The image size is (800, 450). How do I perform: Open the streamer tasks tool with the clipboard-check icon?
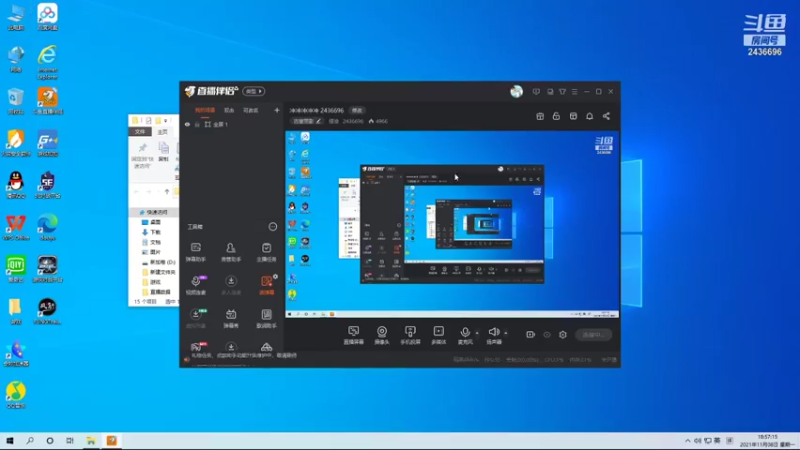266,252
